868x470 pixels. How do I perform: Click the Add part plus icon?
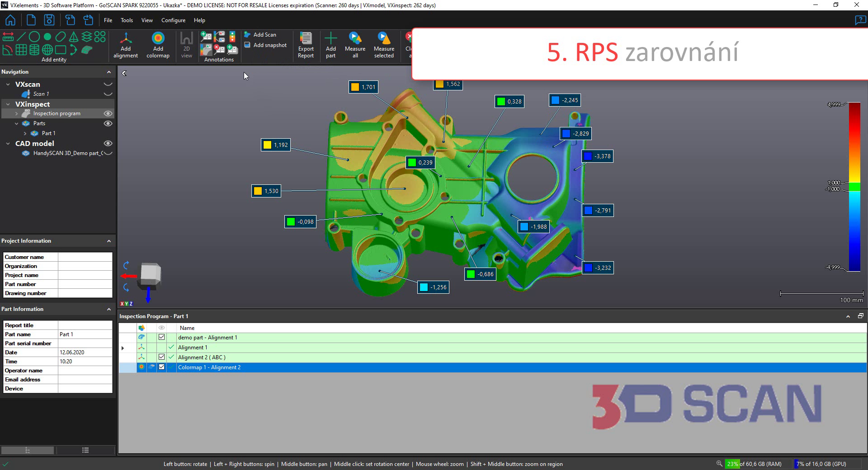click(330, 38)
